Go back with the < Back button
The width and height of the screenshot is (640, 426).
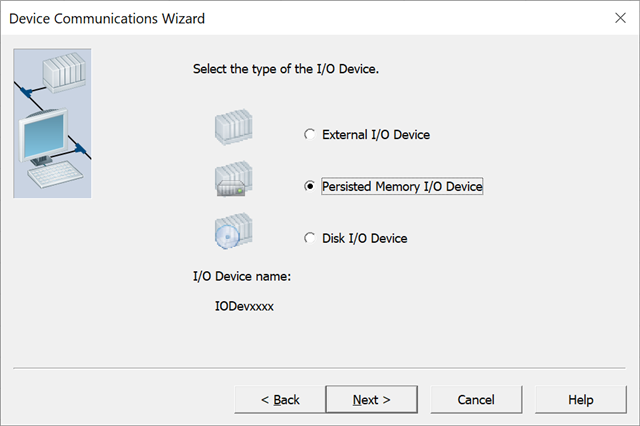(280, 399)
